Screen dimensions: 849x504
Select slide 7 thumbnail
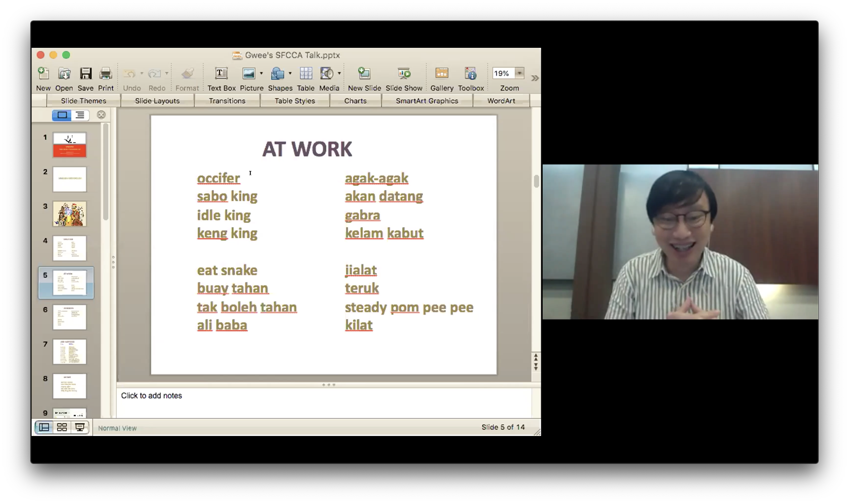[x=69, y=352]
